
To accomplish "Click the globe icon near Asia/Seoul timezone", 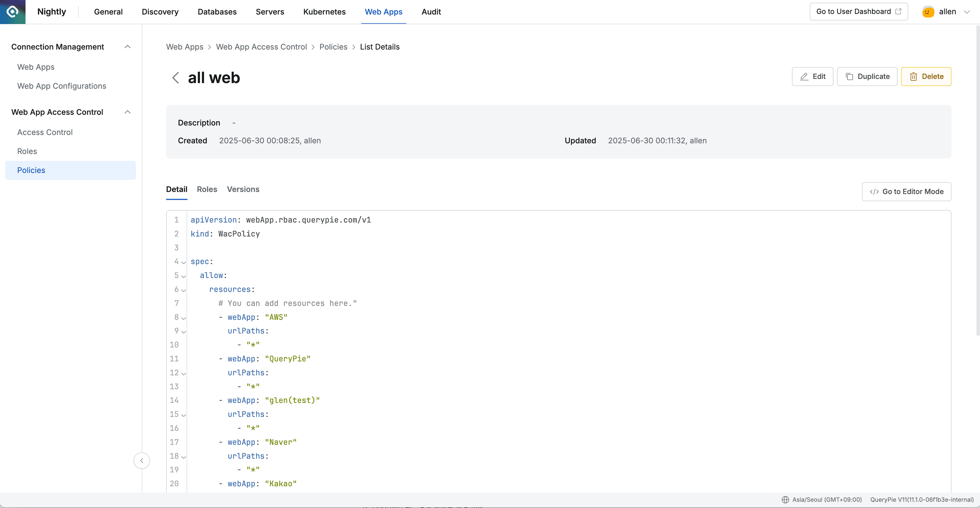I will pyautogui.click(x=785, y=500).
